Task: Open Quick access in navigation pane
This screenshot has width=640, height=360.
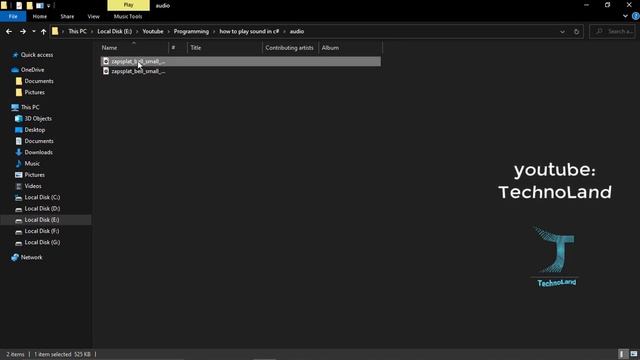Action: pos(37,55)
